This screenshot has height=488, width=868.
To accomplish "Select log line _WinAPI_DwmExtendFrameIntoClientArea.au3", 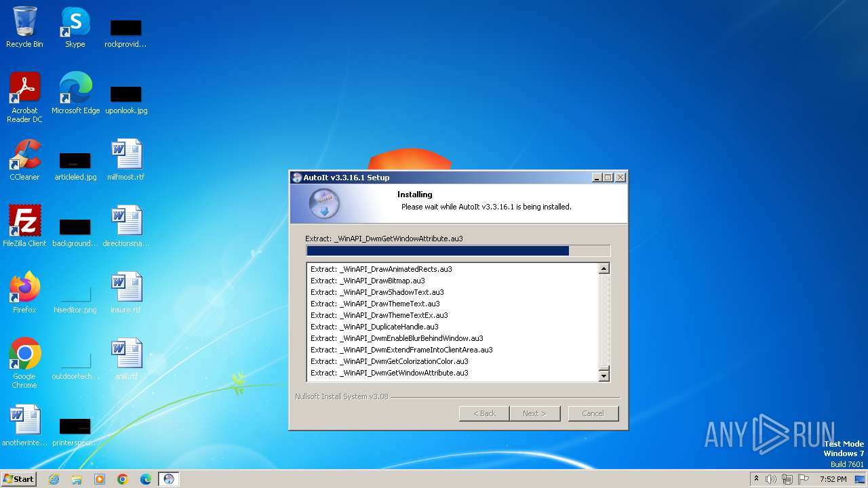I will point(401,350).
